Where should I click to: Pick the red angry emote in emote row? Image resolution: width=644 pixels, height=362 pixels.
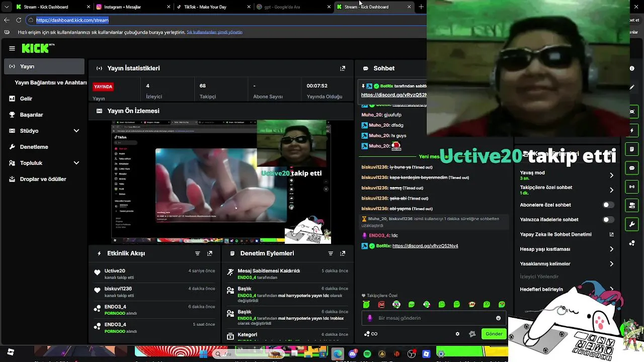(x=381, y=304)
